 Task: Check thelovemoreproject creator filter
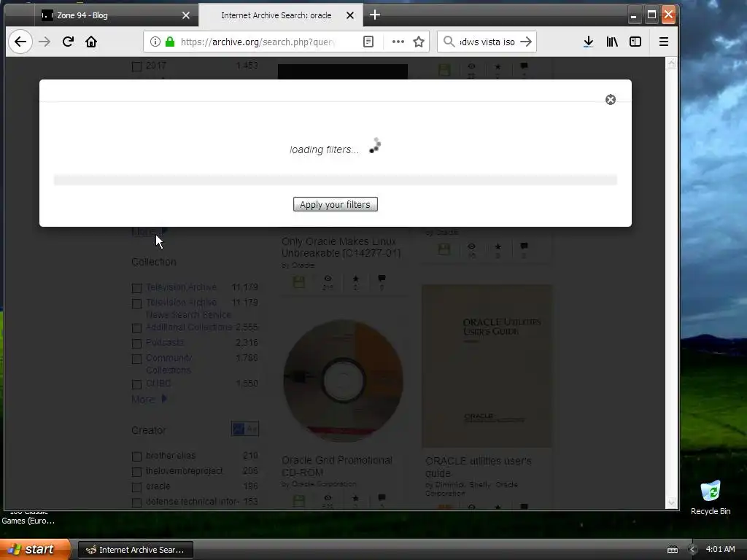(136, 472)
